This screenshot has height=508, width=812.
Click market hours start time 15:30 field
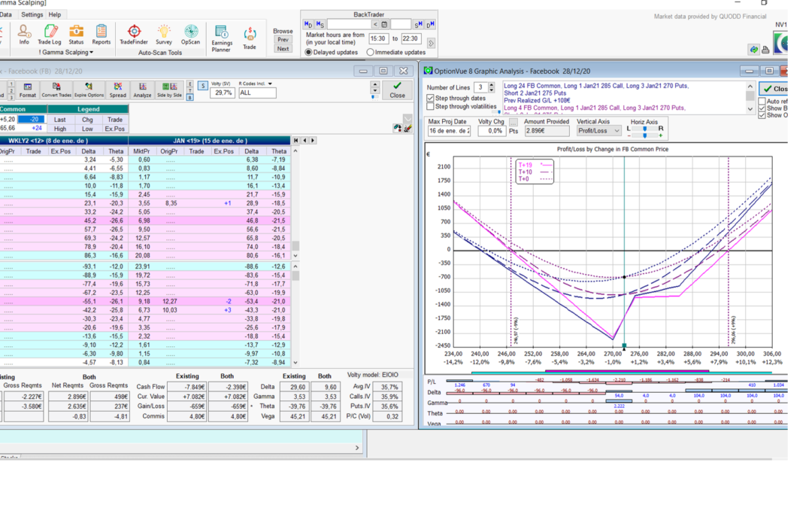[x=378, y=38]
